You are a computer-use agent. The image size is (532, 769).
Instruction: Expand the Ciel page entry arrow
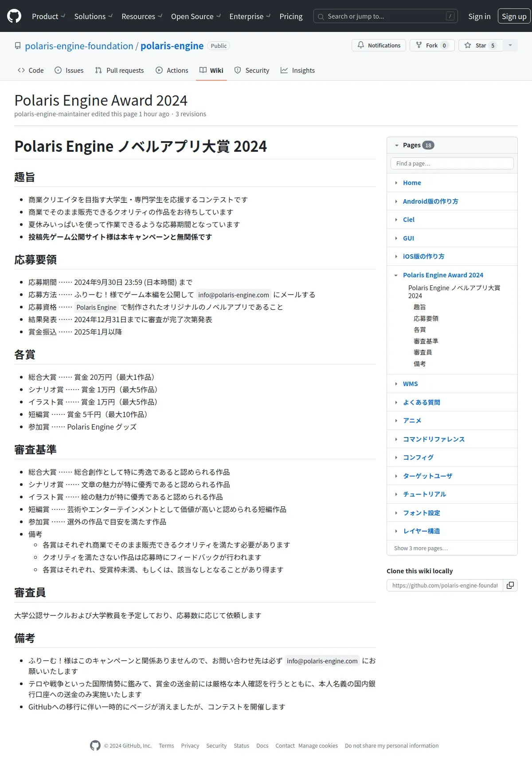pyautogui.click(x=396, y=220)
